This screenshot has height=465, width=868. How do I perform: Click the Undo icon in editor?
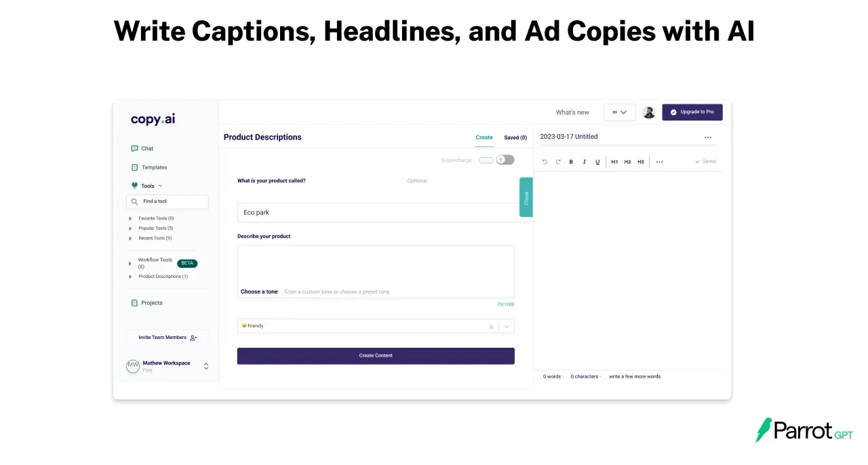point(545,162)
